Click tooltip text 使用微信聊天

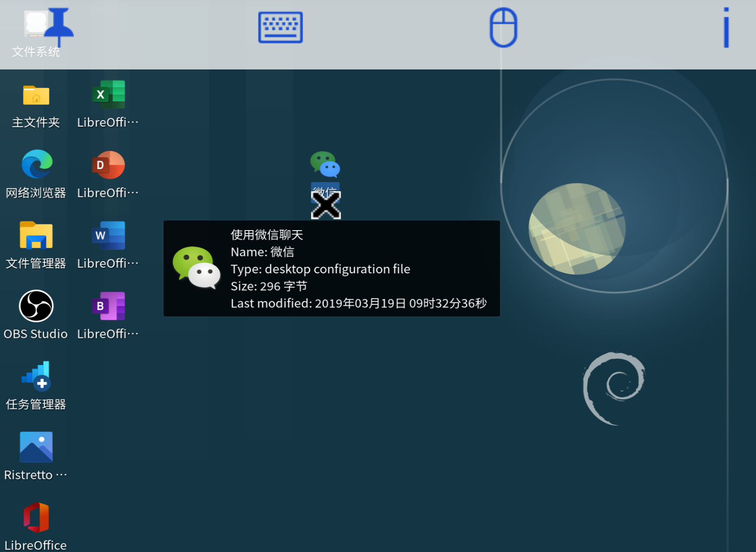[x=267, y=235]
